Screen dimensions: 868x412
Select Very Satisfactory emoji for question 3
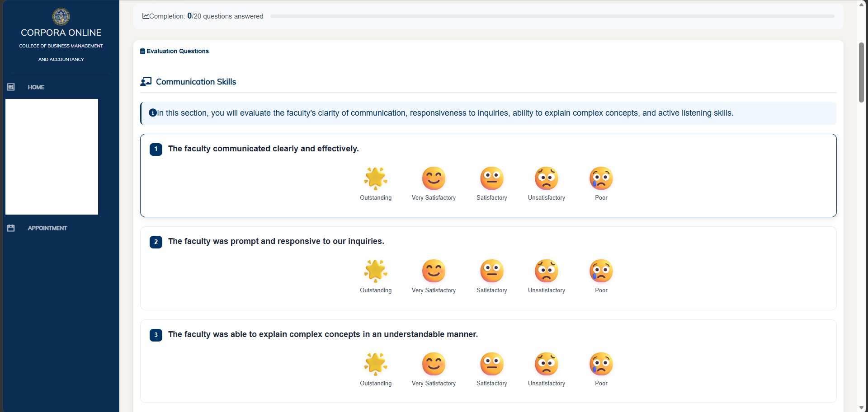tap(434, 364)
